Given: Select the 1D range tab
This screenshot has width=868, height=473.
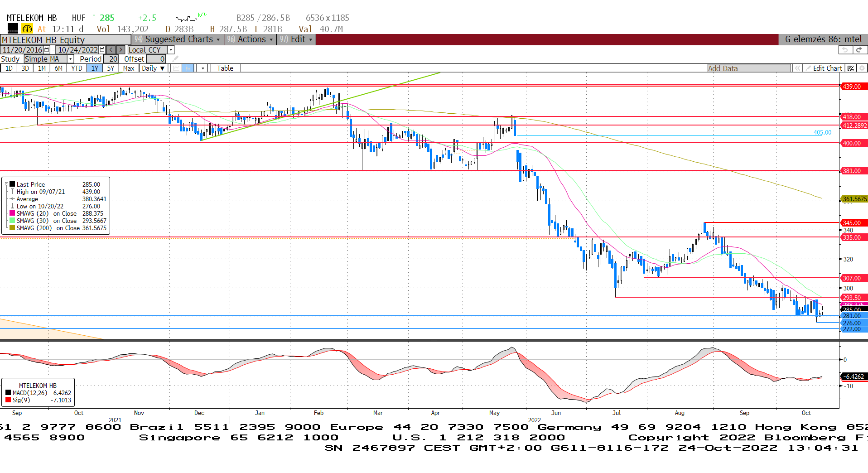Looking at the screenshot, I should click(9, 68).
